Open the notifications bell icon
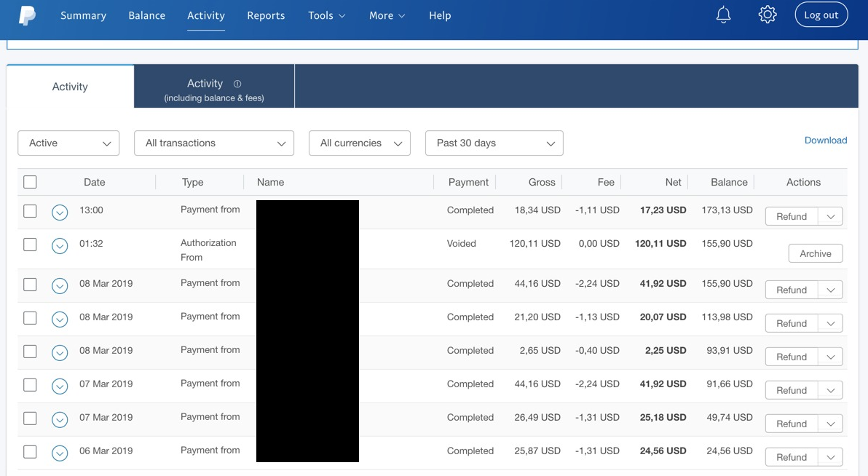Screen dimensions: 868x476 click(724, 15)
